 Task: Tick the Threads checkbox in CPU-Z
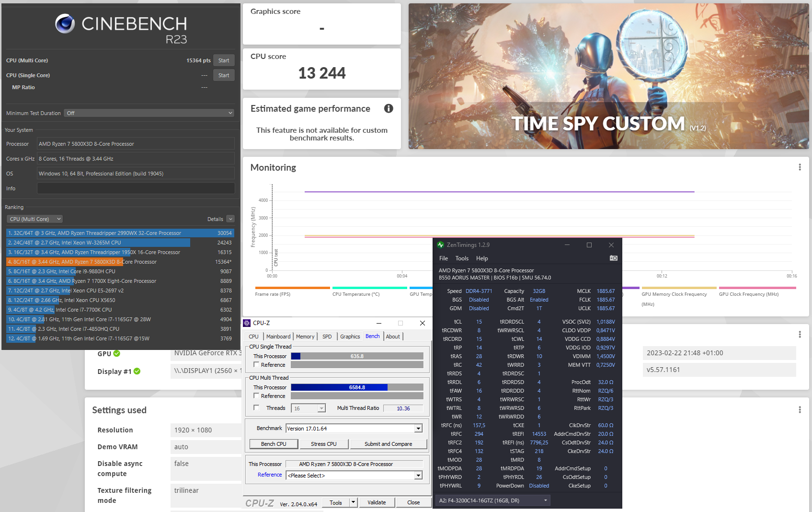(256, 408)
